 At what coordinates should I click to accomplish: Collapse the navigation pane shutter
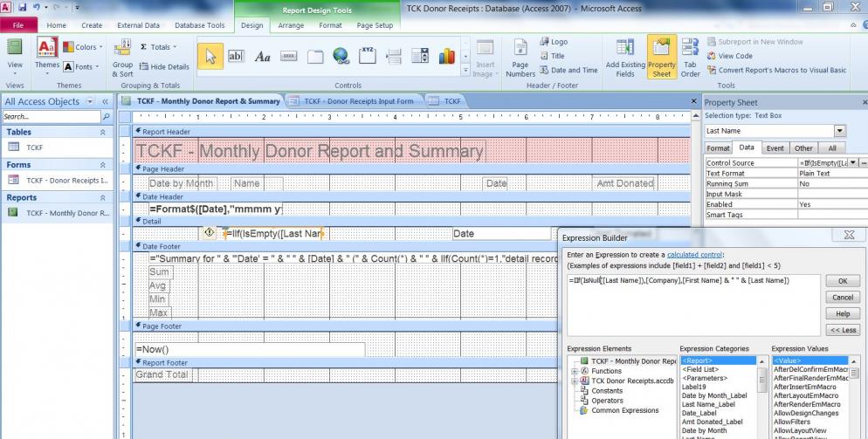pos(105,102)
